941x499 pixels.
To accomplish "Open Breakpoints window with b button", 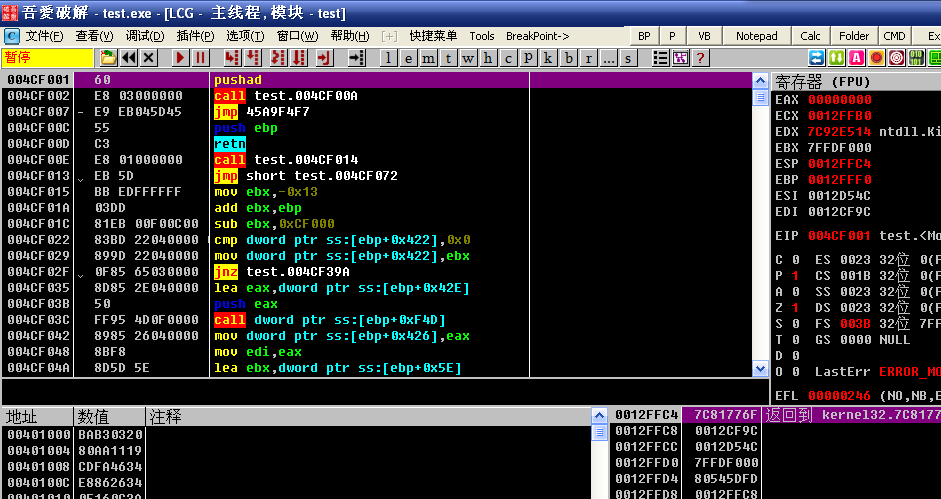I will click(569, 58).
